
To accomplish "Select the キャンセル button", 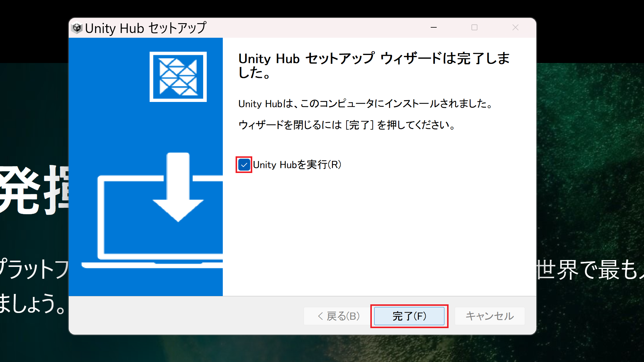I will pos(490,316).
